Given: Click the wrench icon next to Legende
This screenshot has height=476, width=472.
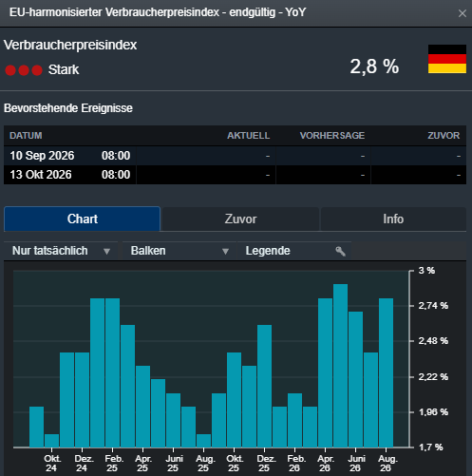Looking at the screenshot, I should tap(340, 251).
